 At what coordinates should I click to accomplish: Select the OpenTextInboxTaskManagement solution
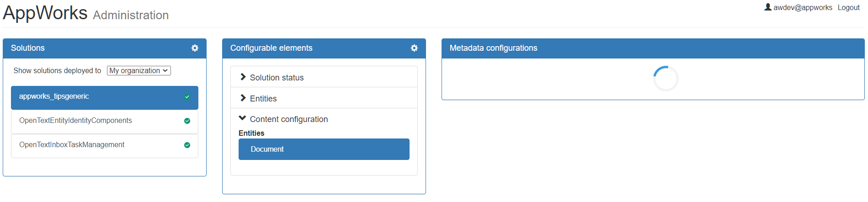(72, 145)
